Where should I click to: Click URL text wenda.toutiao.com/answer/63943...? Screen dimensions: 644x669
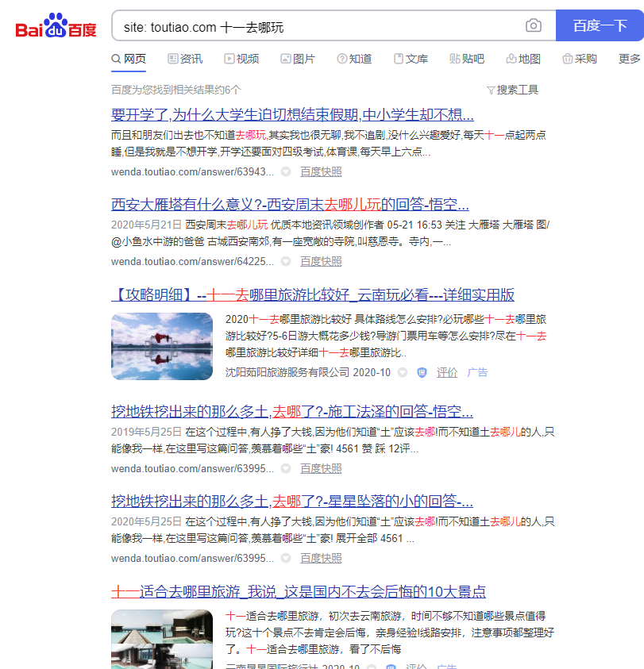pyautogui.click(x=193, y=172)
